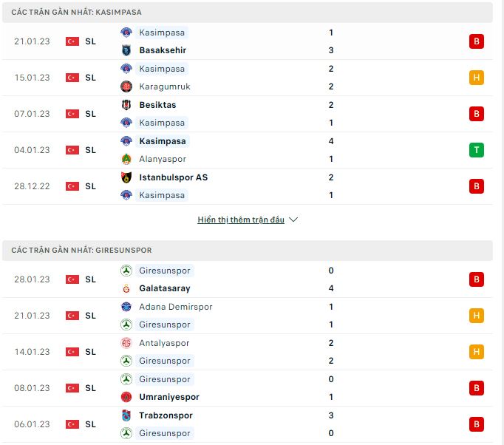Viewport: 504px width, 445px height.
Task: Click the Antalyaspor club logo
Action: (126, 343)
